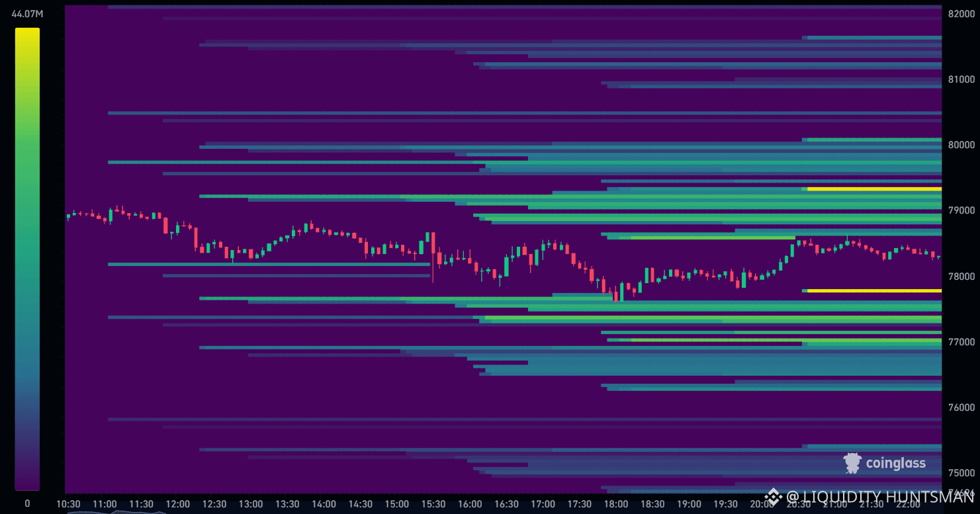Click the 13:30 time label
Viewport: 980px width, 514px height.
[287, 504]
